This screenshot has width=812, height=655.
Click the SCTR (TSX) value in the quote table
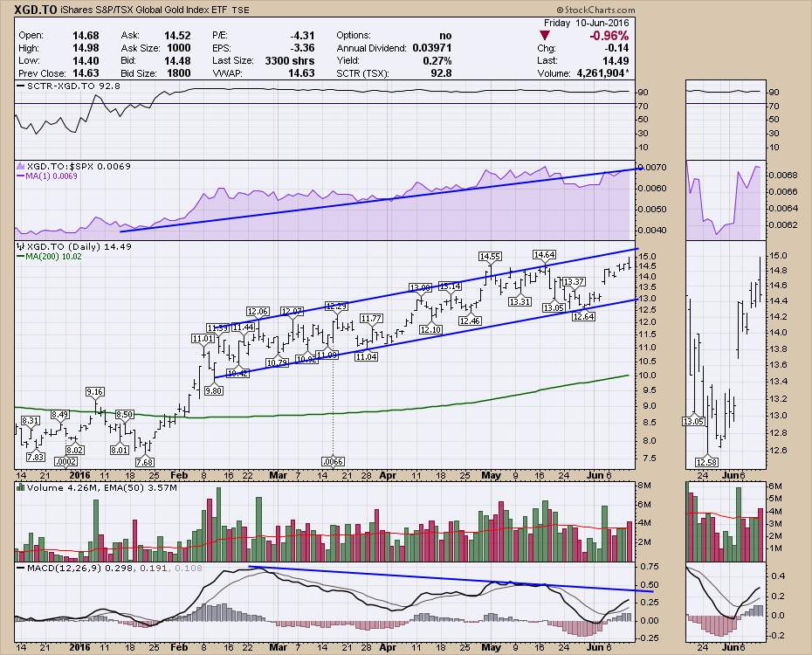tap(441, 73)
